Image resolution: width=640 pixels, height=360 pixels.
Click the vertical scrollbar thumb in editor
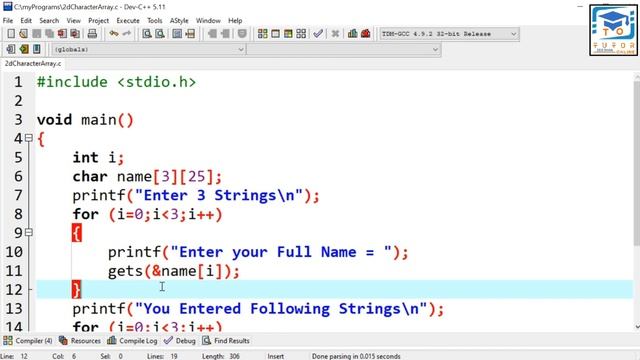637,163
